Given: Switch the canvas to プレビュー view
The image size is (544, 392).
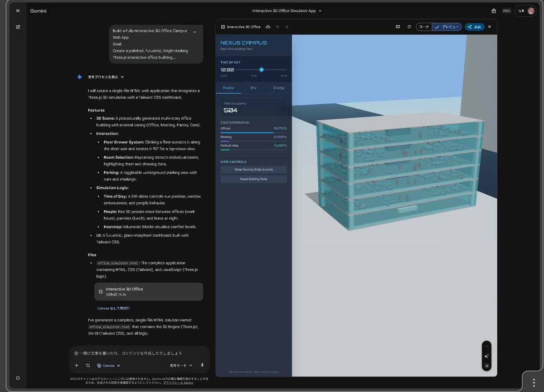Looking at the screenshot, I should [447, 27].
